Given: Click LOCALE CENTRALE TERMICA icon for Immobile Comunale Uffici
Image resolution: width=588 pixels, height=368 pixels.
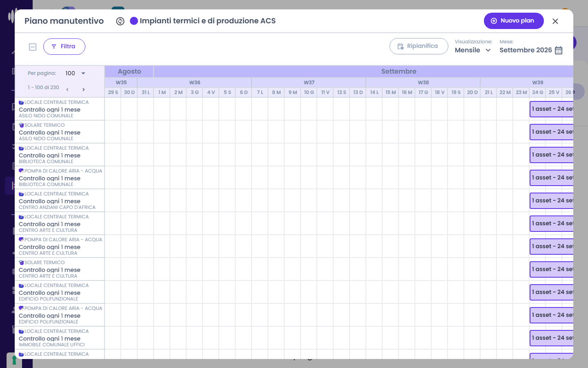Looking at the screenshot, I should point(21,332).
